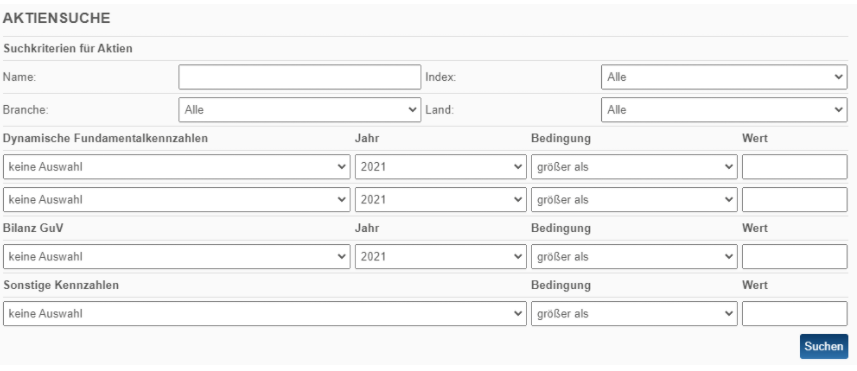Viewport: 857px width, 371px height.
Task: Open first Fundamentalkennzahlen Bedingung dropdown
Action: [634, 167]
